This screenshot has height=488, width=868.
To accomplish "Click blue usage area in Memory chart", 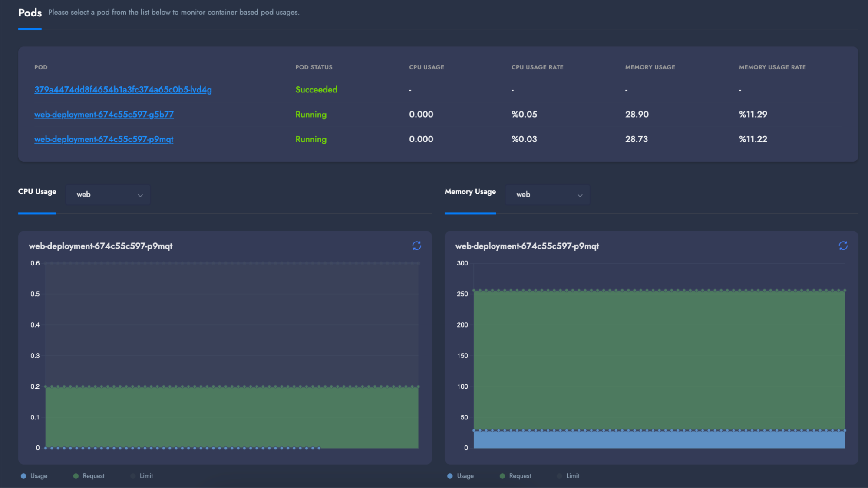I will coord(659,439).
